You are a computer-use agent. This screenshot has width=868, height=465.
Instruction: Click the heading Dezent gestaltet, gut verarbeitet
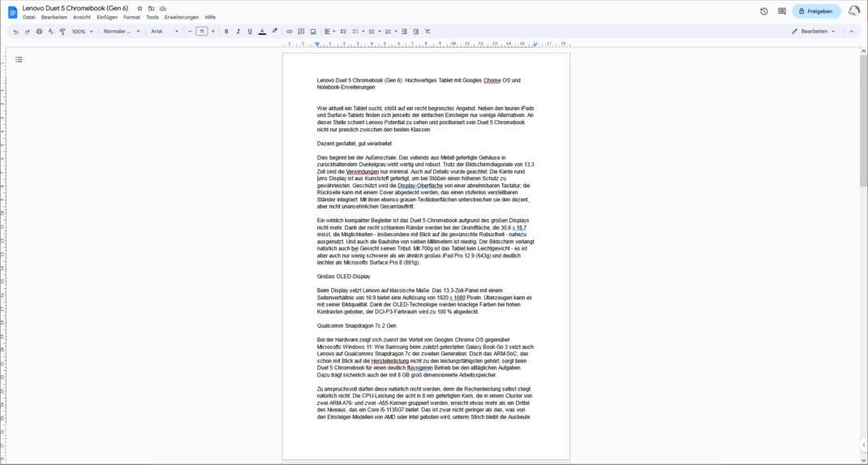[354, 144]
